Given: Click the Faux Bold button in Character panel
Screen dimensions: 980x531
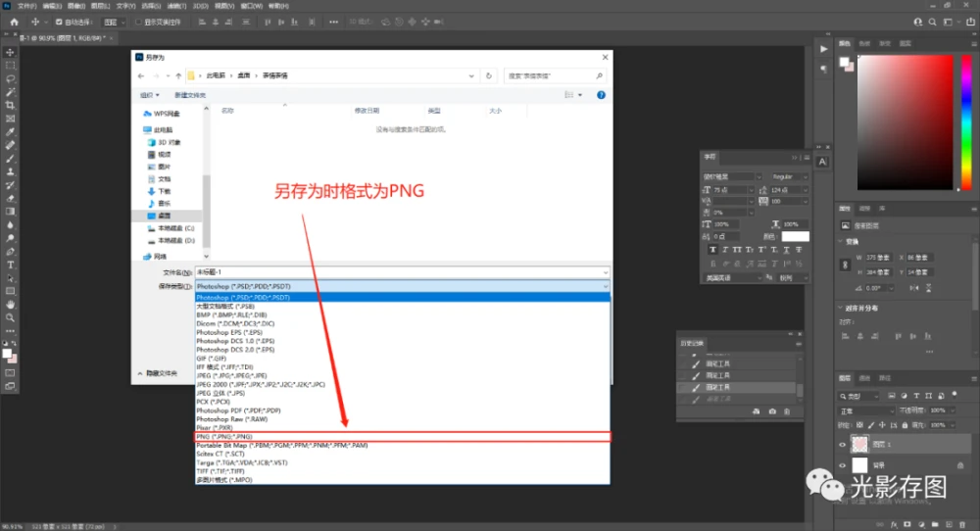Looking at the screenshot, I should pyautogui.click(x=710, y=250).
